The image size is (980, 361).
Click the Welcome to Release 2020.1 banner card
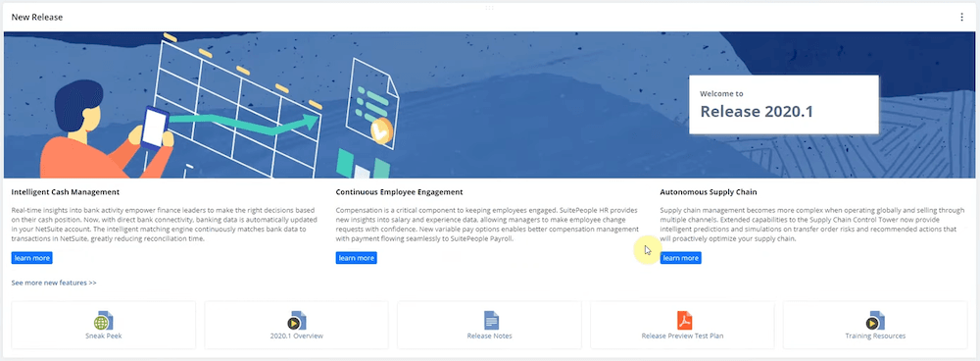tap(784, 105)
